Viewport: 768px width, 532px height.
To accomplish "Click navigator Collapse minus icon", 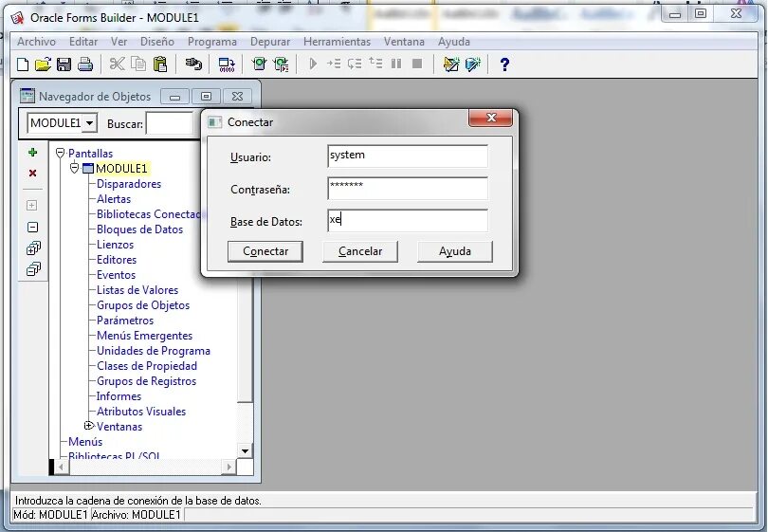I will [x=32, y=228].
